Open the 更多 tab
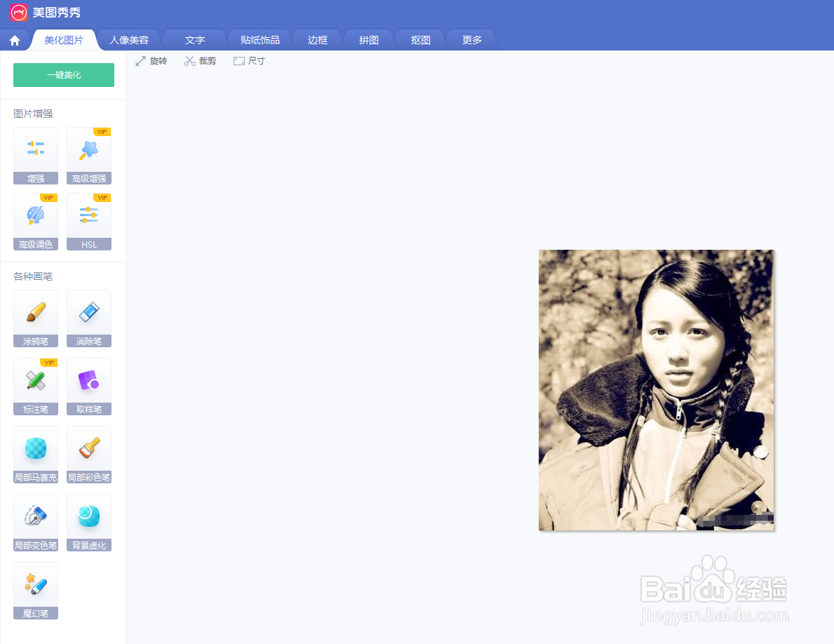 (x=472, y=41)
